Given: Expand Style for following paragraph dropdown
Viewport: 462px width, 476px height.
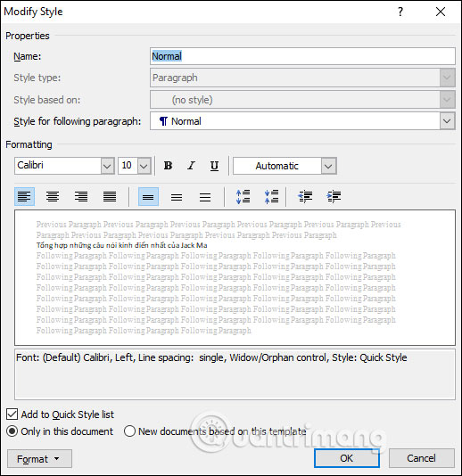Looking at the screenshot, I should tap(447, 121).
